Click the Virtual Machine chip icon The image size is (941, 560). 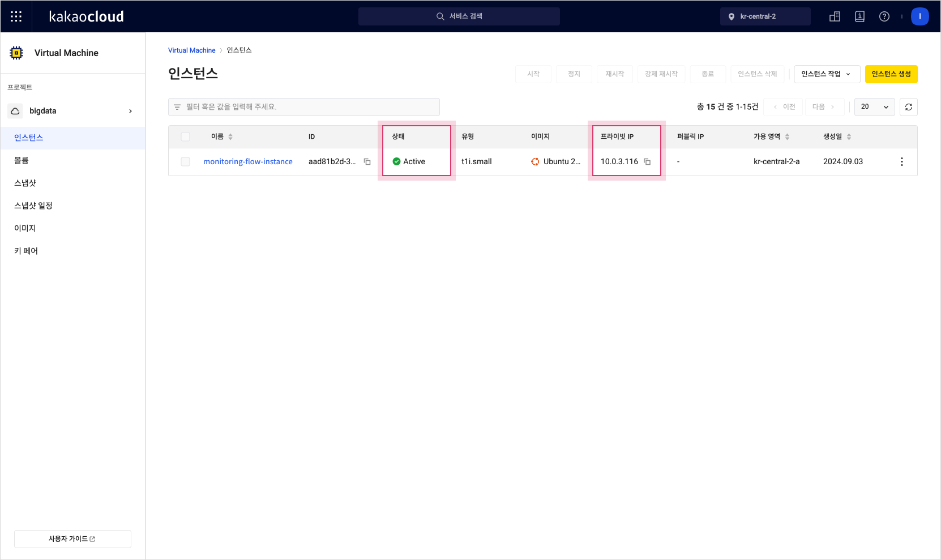click(x=16, y=53)
